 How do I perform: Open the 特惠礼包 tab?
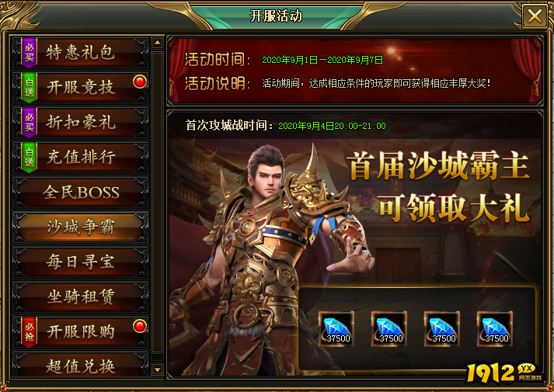[x=81, y=53]
